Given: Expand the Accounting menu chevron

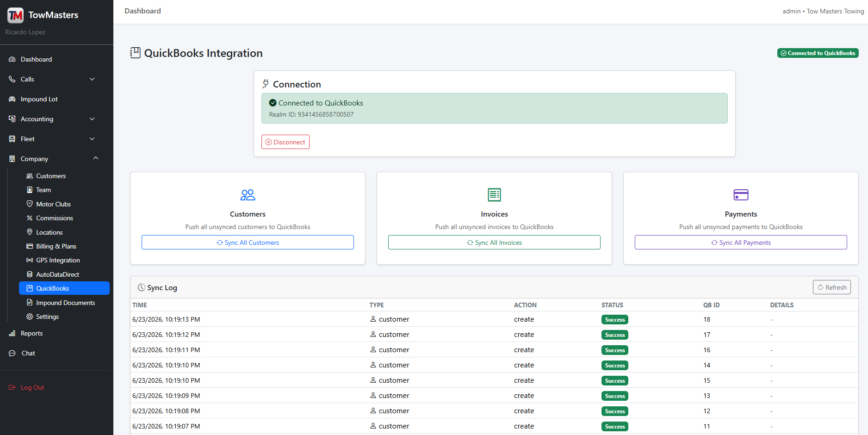Looking at the screenshot, I should (x=92, y=119).
